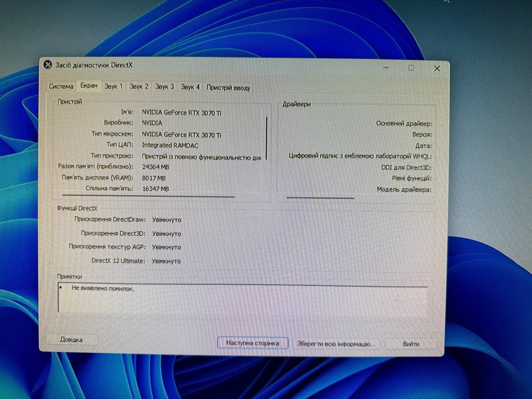Minimize the DirectX diagnostic window
The height and width of the screenshot is (399, 532).
(386, 67)
